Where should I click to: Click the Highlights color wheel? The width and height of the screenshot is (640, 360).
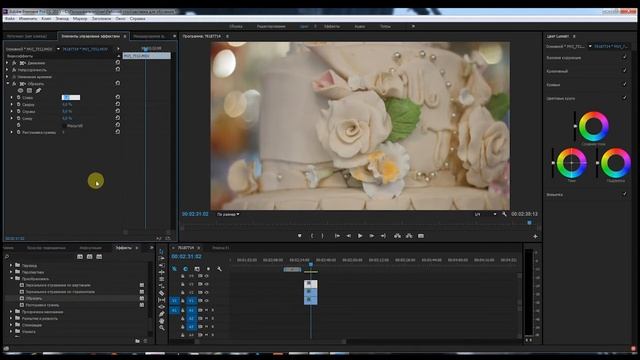616,163
